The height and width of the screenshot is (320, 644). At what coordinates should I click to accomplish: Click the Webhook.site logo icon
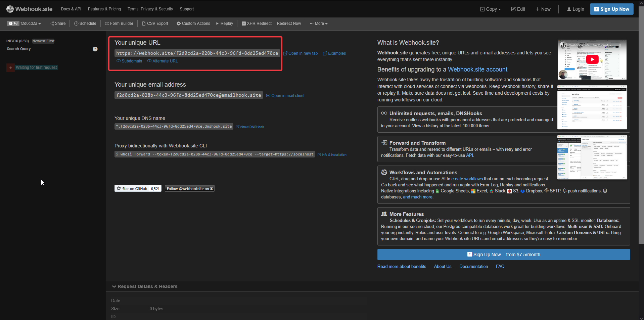[10, 9]
